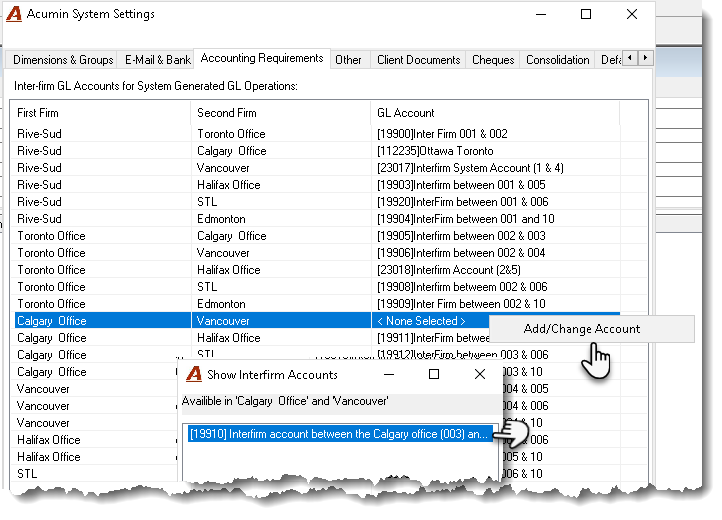The width and height of the screenshot is (722, 520).
Task: Maximize the Acumin System Settings window
Action: [586, 14]
